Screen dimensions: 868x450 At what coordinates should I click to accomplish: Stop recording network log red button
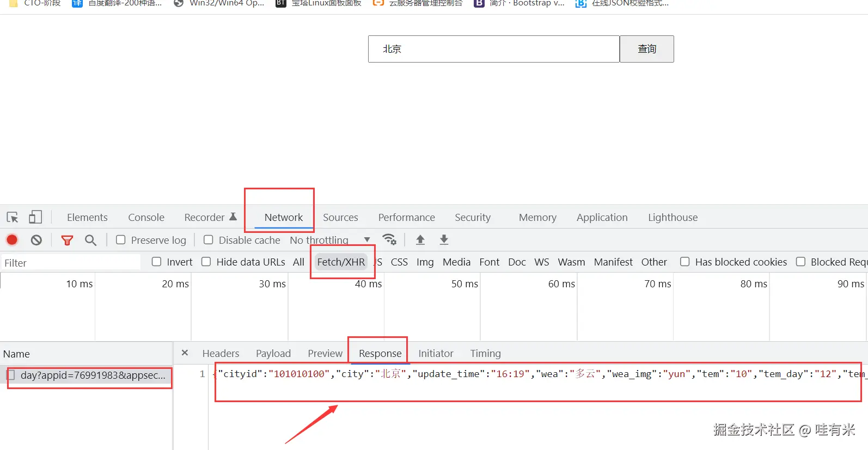pos(12,240)
